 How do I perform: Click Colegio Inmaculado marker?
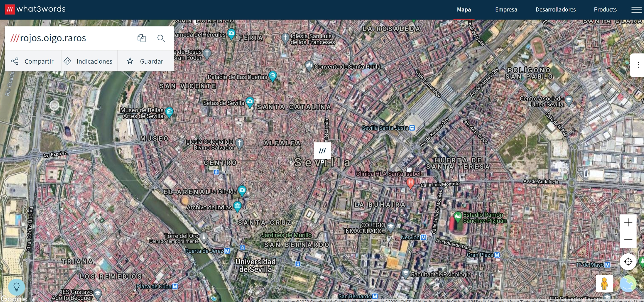[x=391, y=227]
